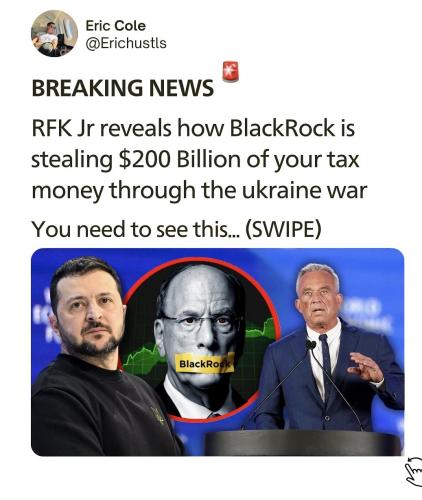Tap the swipe hand cursor icon
The image size is (422, 500).
point(414,471)
